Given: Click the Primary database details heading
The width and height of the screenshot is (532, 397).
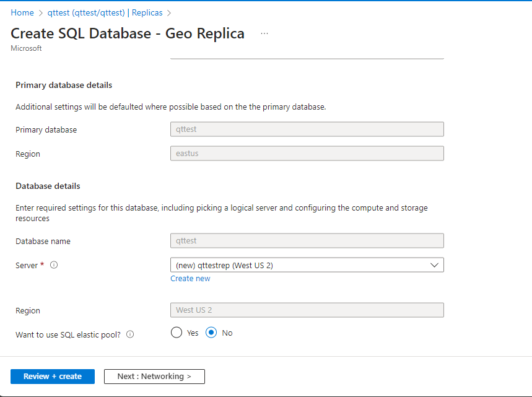Looking at the screenshot, I should point(64,85).
